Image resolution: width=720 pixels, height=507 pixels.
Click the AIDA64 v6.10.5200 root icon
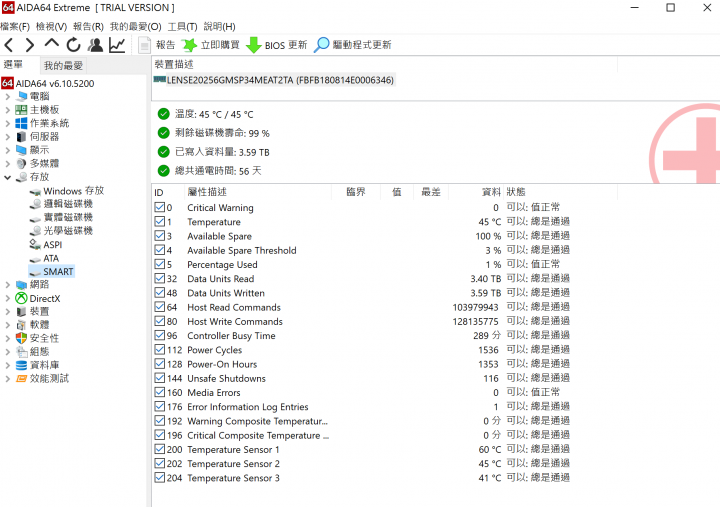(7, 83)
